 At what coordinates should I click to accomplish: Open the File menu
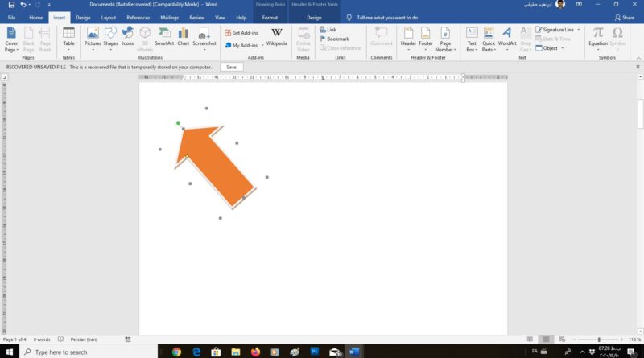[x=11, y=17]
